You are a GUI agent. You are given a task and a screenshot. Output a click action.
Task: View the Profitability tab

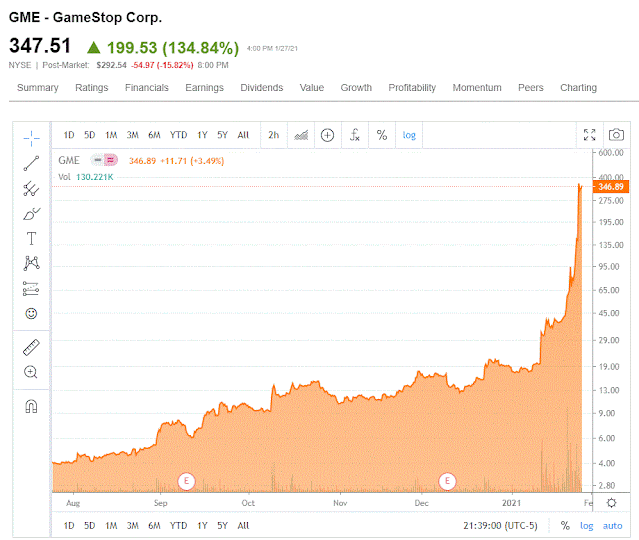[412, 88]
